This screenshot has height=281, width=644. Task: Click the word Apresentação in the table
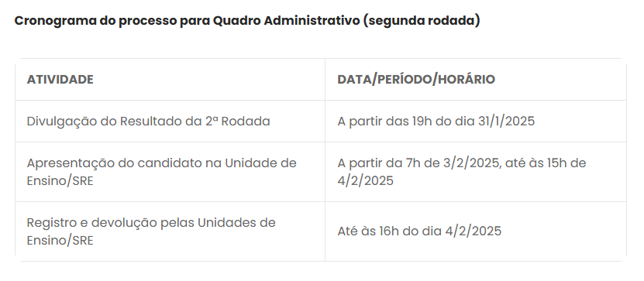tap(71, 163)
